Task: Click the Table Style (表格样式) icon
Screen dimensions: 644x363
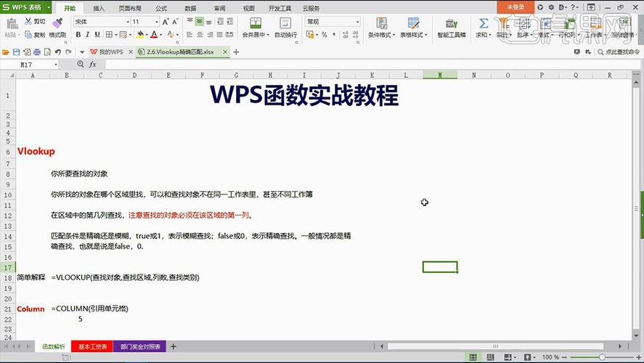Action: click(x=413, y=23)
